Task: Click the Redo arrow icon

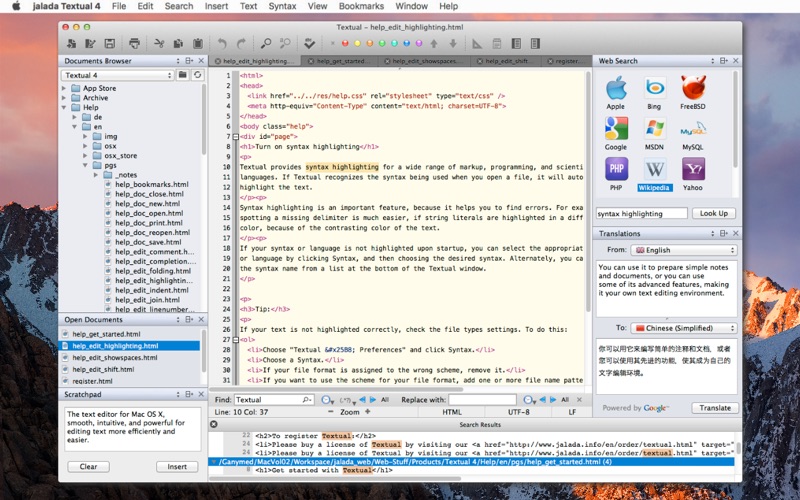Action: 241,43
